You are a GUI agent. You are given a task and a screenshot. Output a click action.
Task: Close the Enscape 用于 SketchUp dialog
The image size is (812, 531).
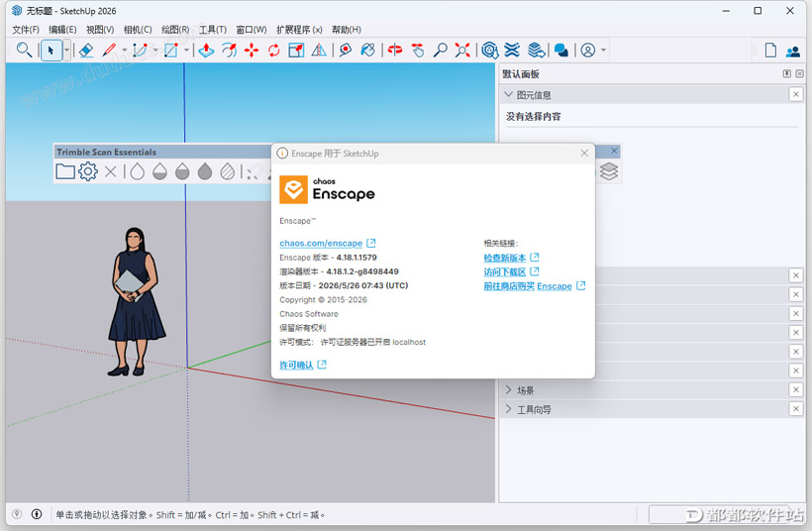pyautogui.click(x=584, y=154)
